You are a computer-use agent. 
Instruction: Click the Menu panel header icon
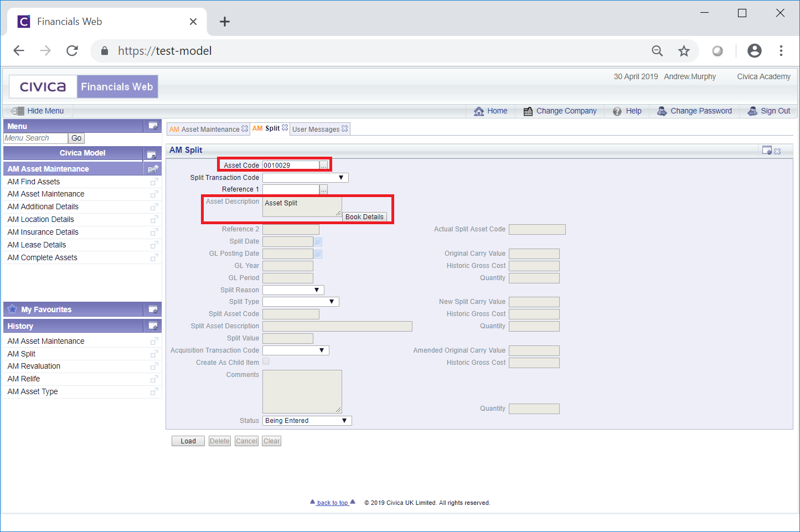click(x=153, y=126)
